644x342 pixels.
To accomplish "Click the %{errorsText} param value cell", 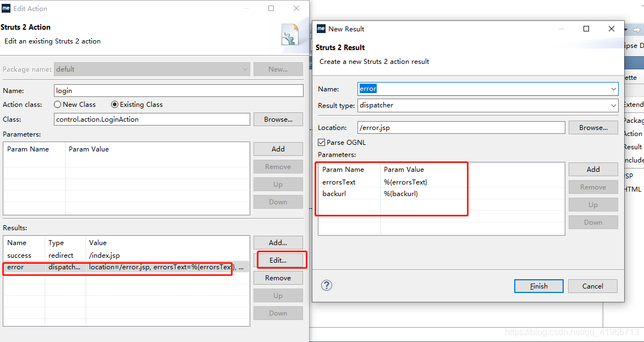I will (x=406, y=182).
